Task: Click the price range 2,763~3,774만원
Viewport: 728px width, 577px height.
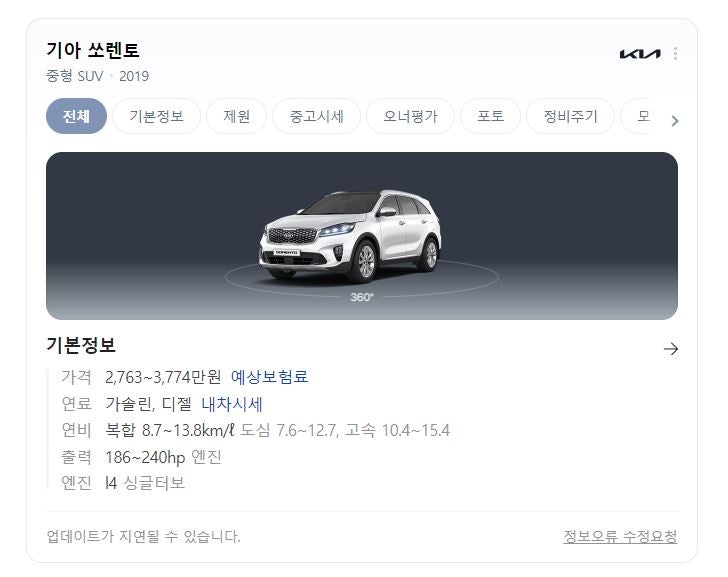Action: [163, 377]
